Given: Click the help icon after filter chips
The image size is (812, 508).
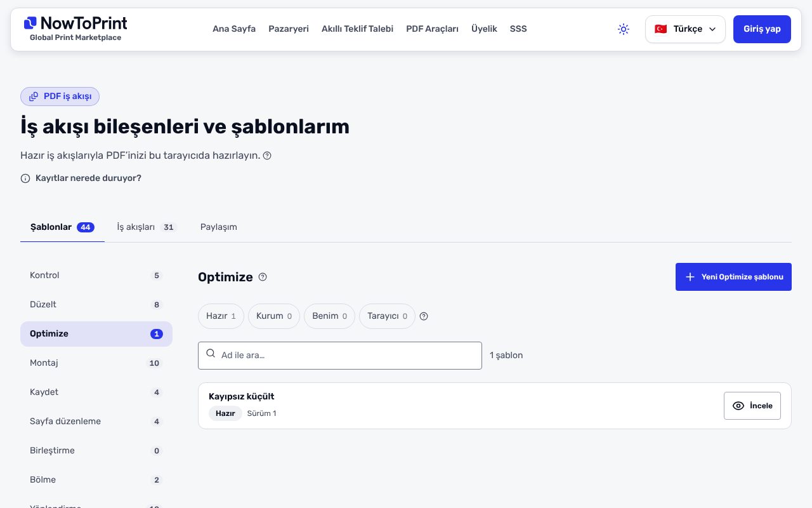Looking at the screenshot, I should click(x=424, y=316).
